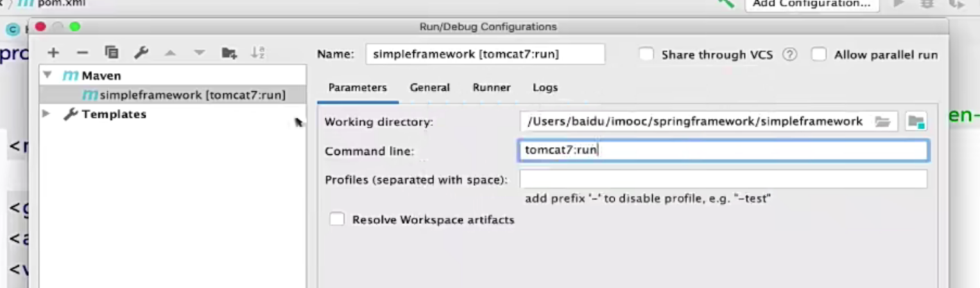This screenshot has width=980, height=288.
Task: Remove the selected configuration
Action: pos(82,53)
